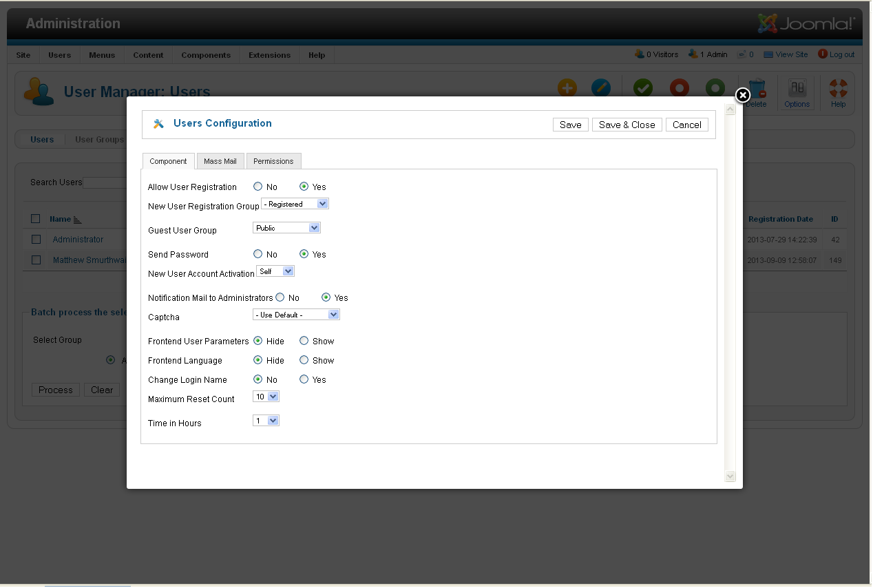Screen dimensions: 873x588
Task: Sort by Registration Date column
Action: (x=781, y=219)
